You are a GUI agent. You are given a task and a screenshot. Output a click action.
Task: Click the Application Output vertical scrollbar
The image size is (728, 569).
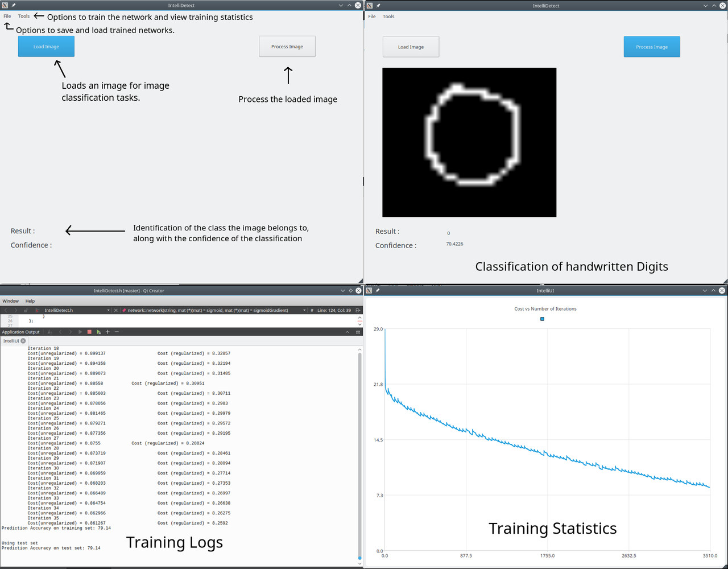coord(359,455)
